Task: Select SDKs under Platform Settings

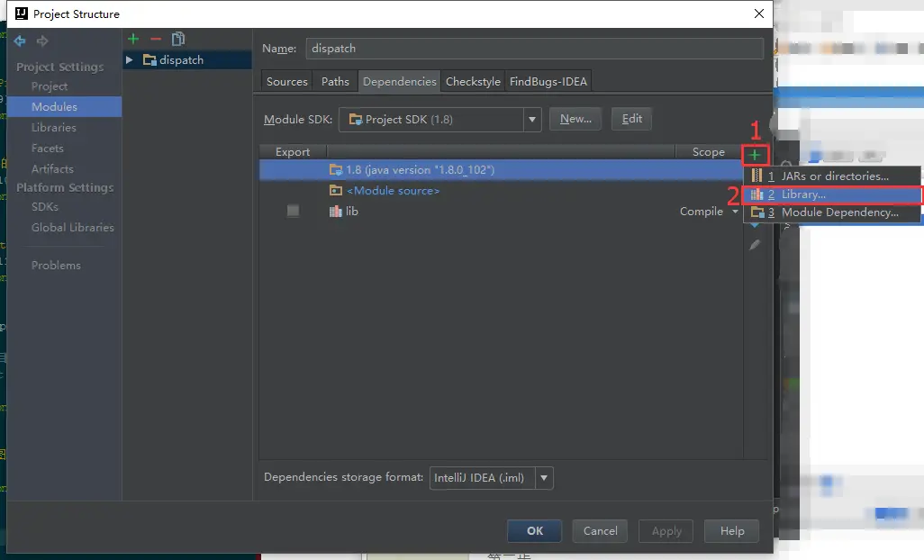Action: tap(45, 207)
